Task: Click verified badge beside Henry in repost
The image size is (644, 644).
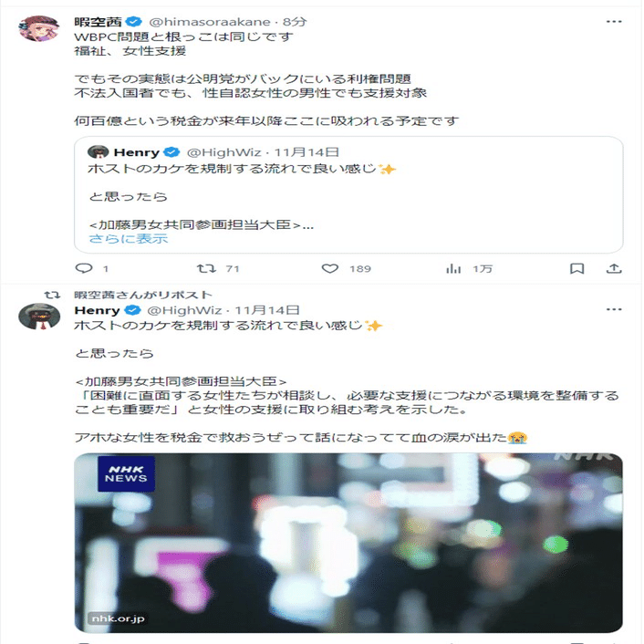Action: (x=132, y=309)
